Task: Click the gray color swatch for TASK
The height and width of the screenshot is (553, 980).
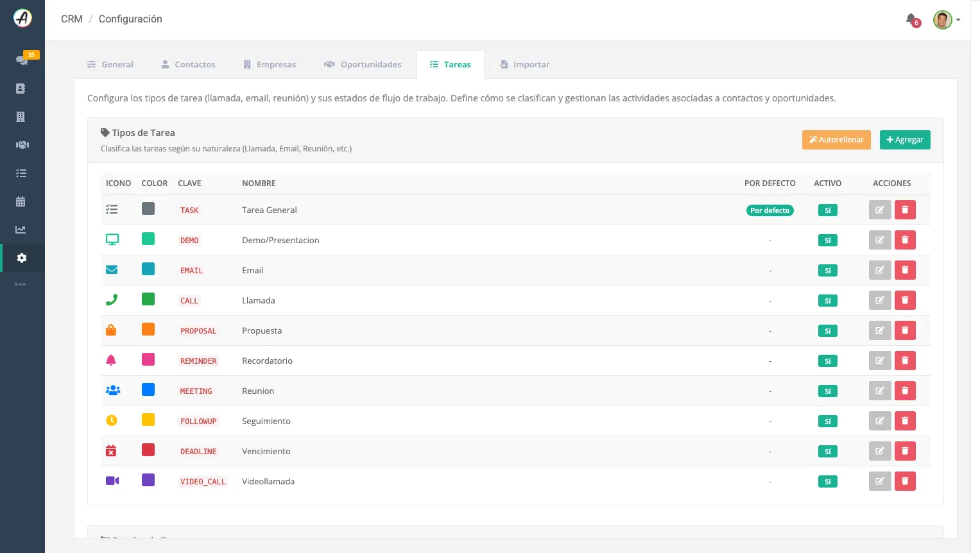Action: click(x=148, y=208)
